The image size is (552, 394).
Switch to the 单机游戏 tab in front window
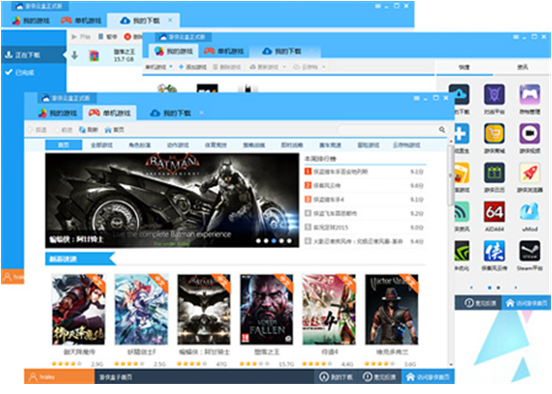[110, 113]
